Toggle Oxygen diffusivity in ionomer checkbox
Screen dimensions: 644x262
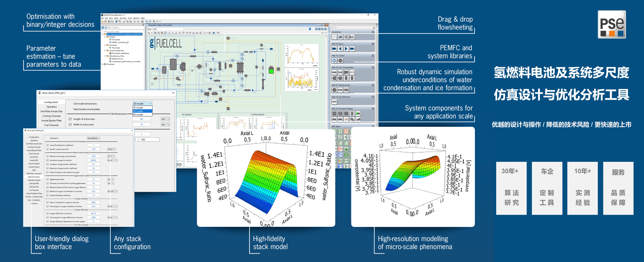tap(48, 213)
